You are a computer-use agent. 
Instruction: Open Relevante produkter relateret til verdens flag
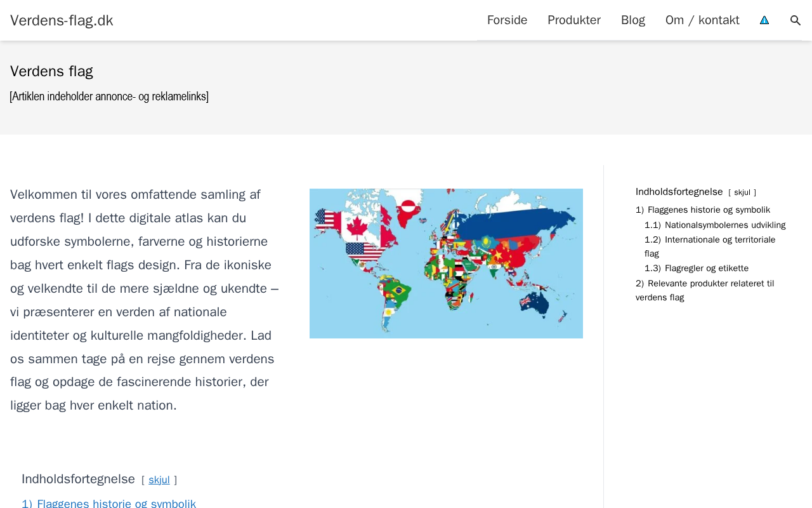(x=710, y=284)
